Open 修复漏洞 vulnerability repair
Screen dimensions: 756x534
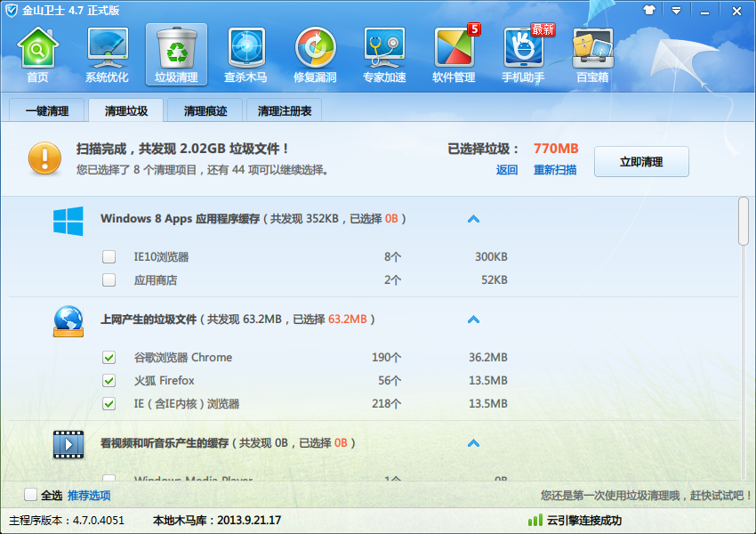[x=315, y=54]
